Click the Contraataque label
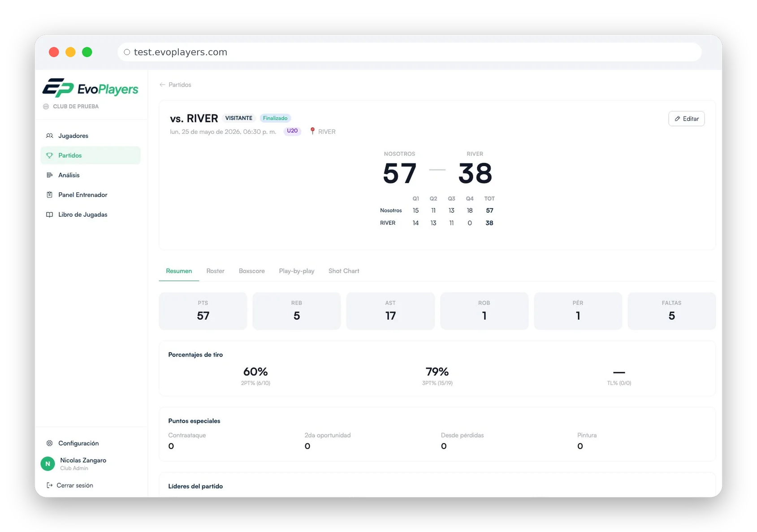Image resolution: width=757 pixels, height=532 pixels. point(187,435)
